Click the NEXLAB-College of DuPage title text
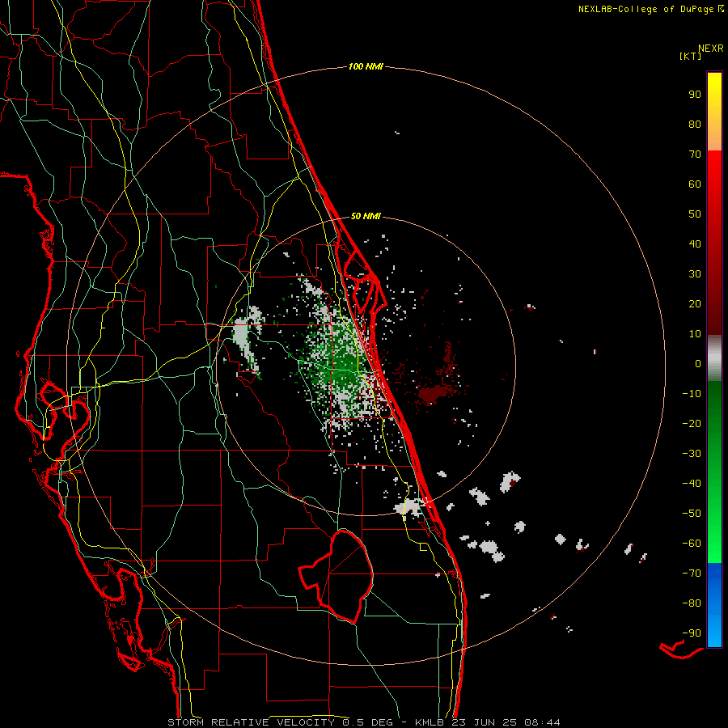The height and width of the screenshot is (728, 728). point(645,9)
